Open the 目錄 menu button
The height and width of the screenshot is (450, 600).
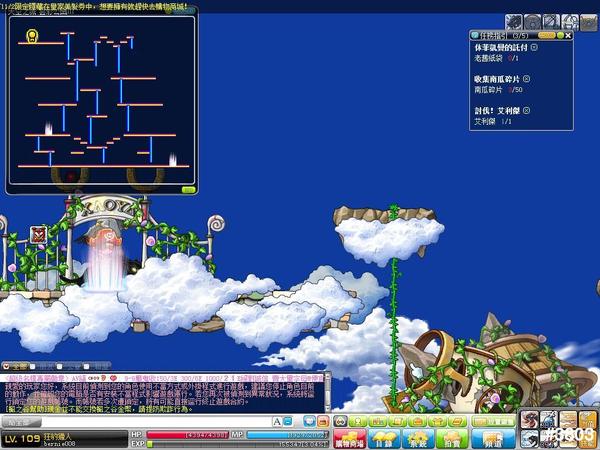point(384,439)
